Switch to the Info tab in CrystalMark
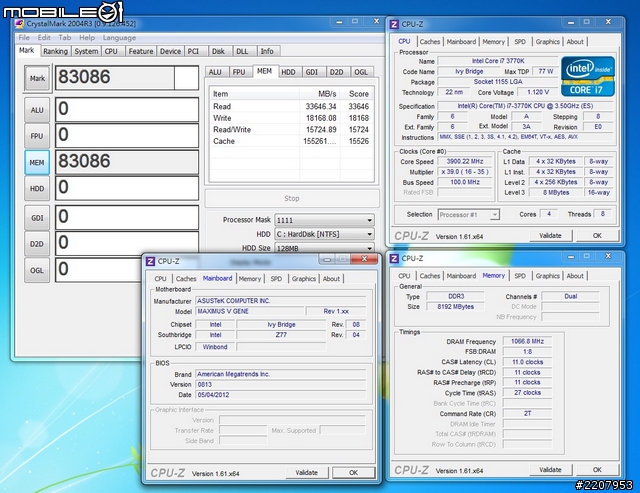640x493 pixels. coord(267,51)
